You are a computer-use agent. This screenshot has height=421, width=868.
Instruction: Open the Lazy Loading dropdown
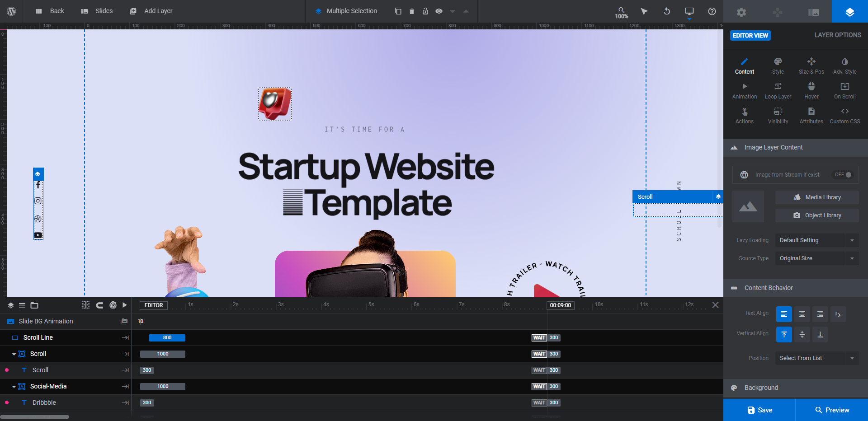click(816, 240)
